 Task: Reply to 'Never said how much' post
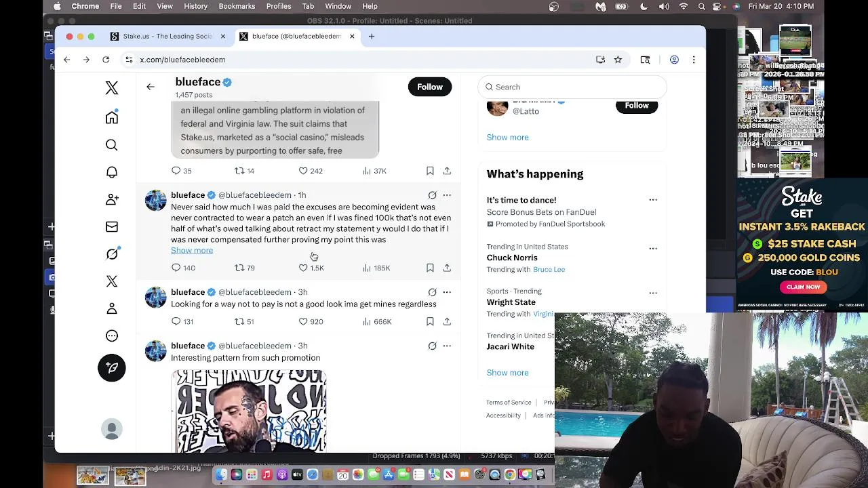pyautogui.click(x=176, y=268)
